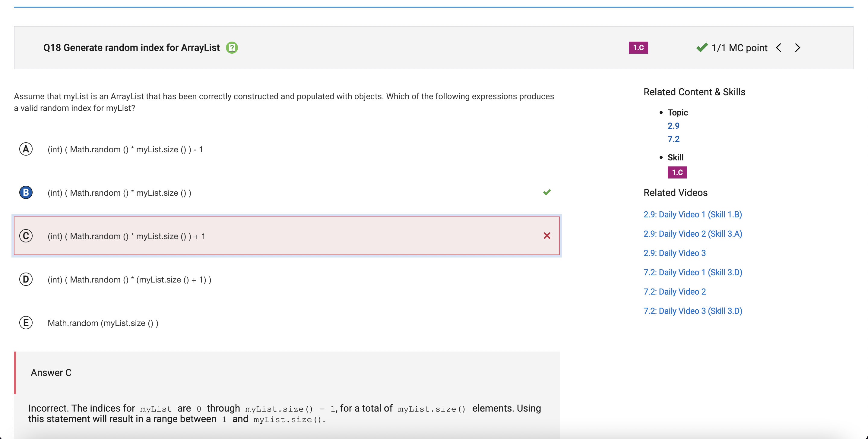Open 7.2: Daily Video 3 (Skill 3.D)
The image size is (868, 439).
click(692, 311)
